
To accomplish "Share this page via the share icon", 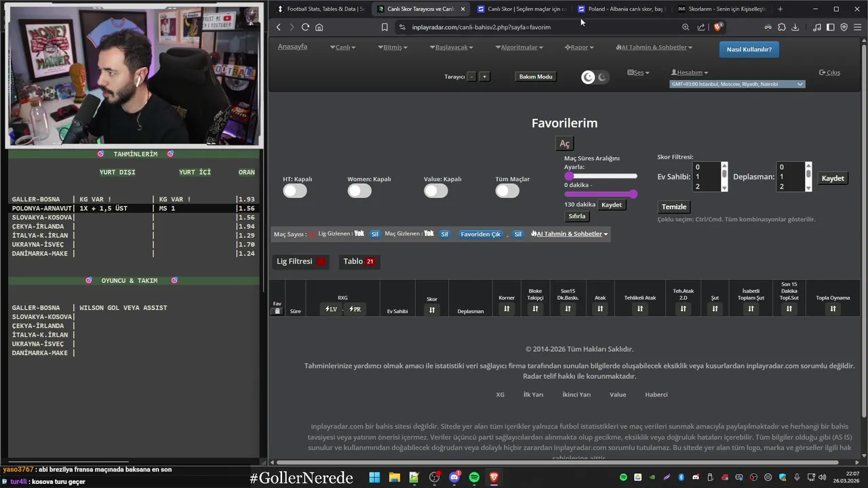I will point(701,27).
